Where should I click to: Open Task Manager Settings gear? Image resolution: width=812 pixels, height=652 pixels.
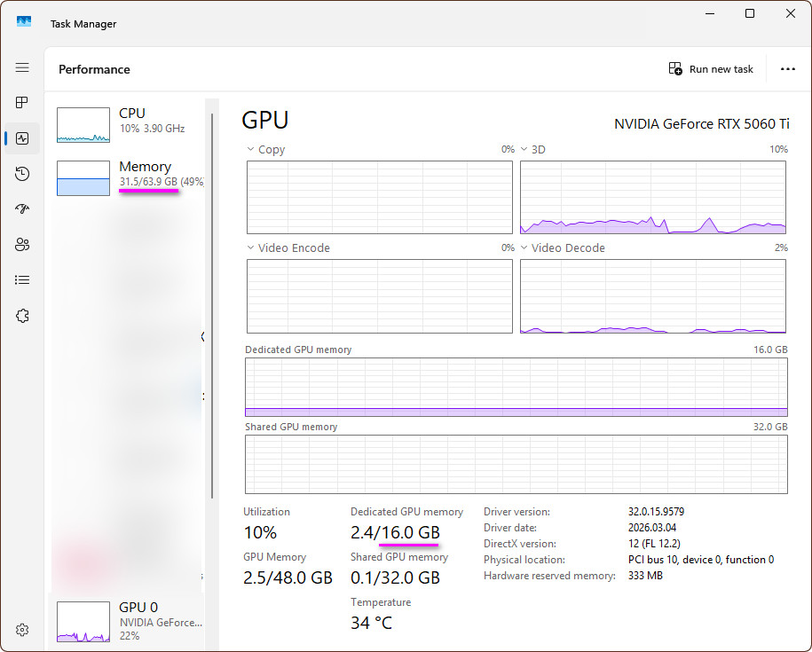click(x=22, y=630)
